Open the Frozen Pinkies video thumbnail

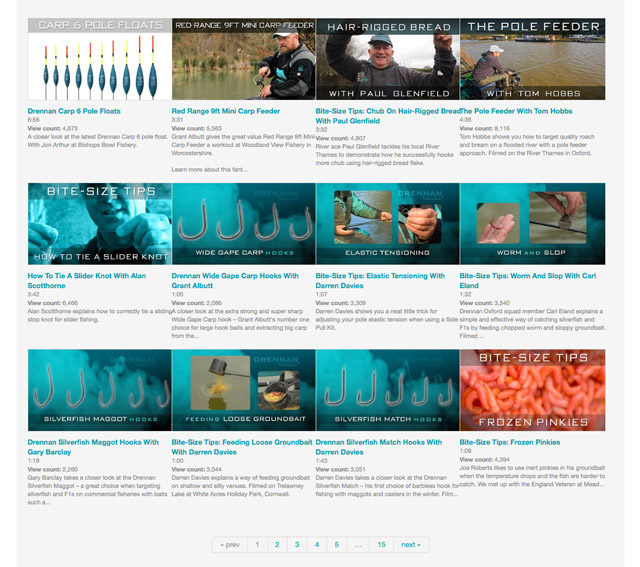(533, 390)
